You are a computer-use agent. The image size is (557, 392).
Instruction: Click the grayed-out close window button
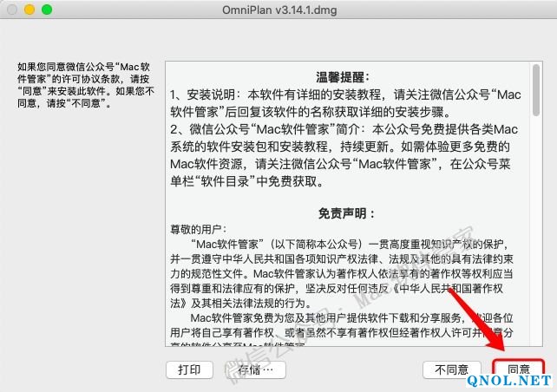(12, 10)
